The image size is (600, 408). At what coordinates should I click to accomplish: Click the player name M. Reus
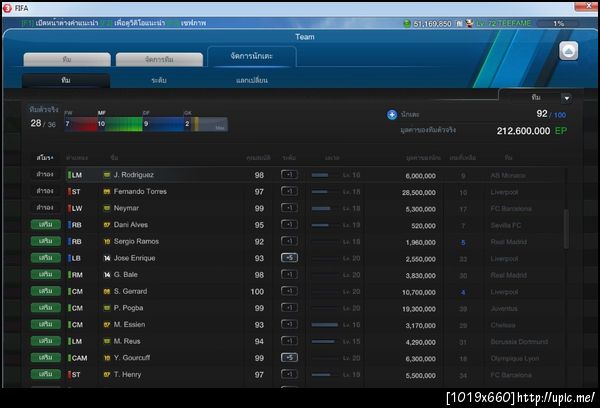click(127, 341)
